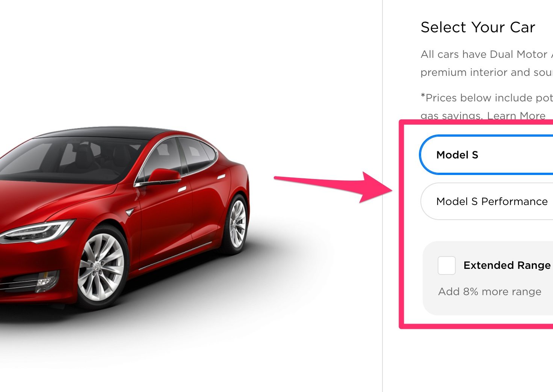Click the pink arrow annotation
Viewport: 553px width, 392px height.
(x=333, y=187)
